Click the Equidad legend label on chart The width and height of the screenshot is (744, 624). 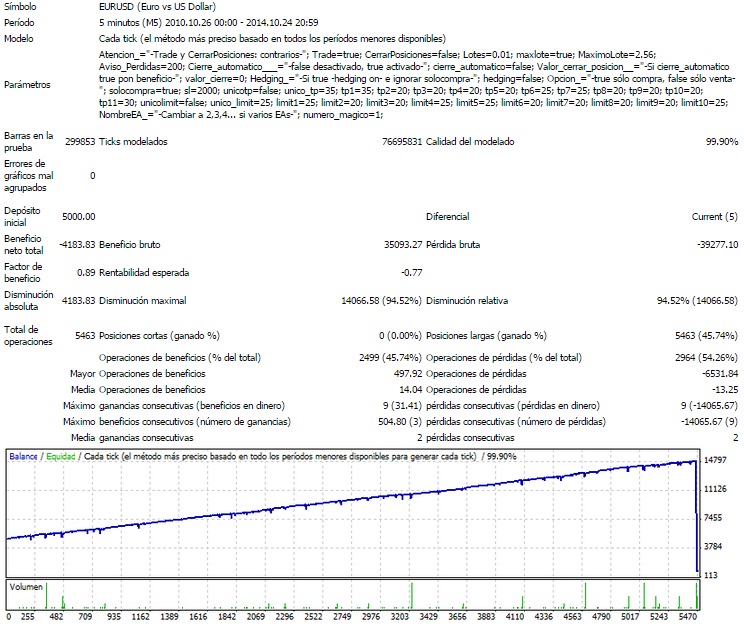62,456
